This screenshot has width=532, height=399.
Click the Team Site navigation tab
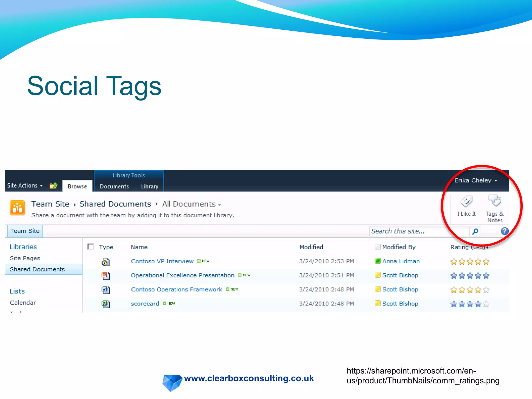click(25, 231)
